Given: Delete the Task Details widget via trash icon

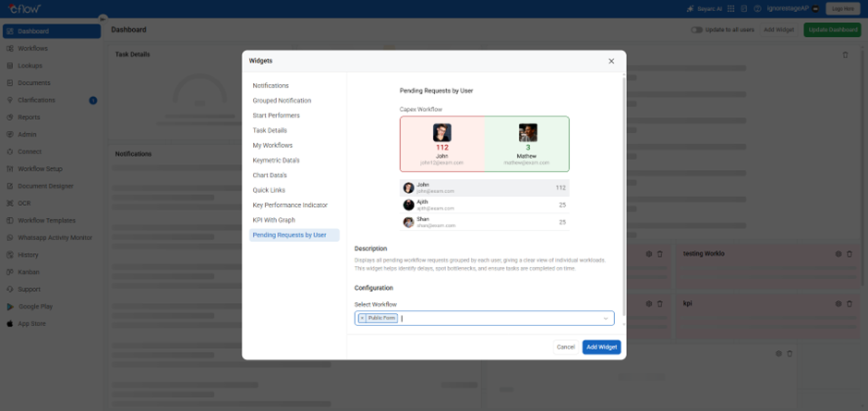Looking at the screenshot, I should tap(845, 54).
